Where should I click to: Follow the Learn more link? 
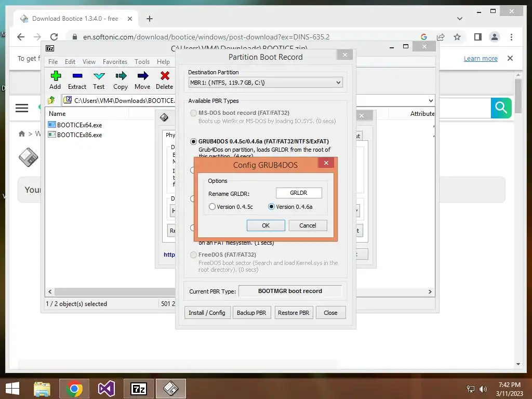point(481,58)
